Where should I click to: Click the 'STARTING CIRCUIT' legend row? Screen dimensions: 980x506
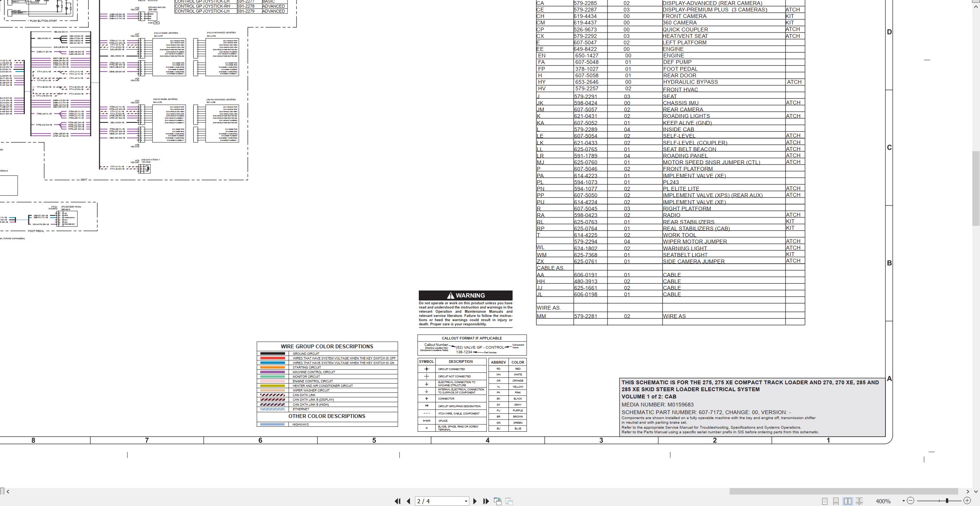point(327,367)
